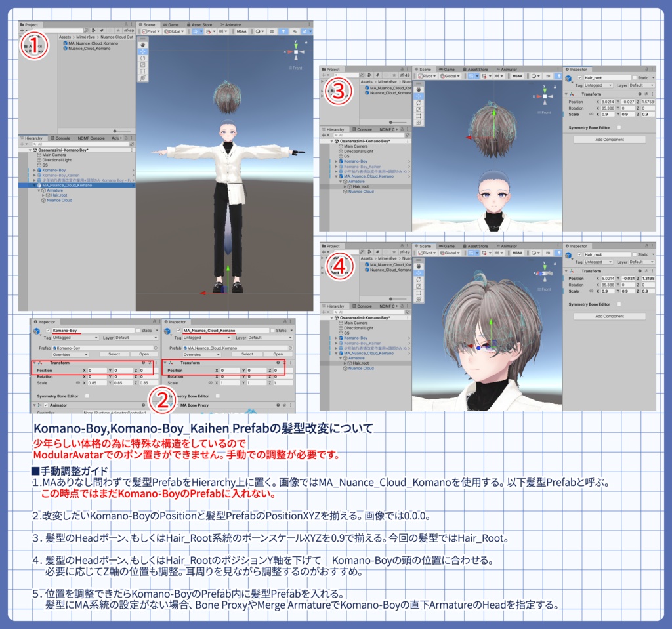
Task: Toggle scene lighting bulb in step 1 toolbar
Action: pos(283,31)
